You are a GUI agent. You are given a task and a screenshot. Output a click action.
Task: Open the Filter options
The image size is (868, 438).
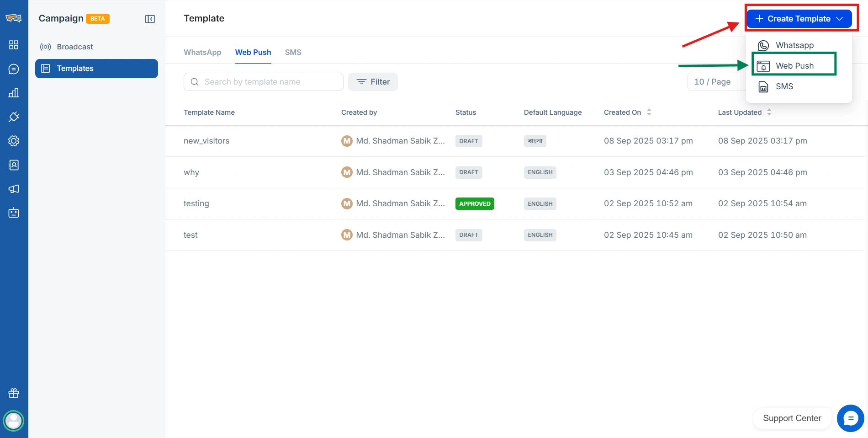pos(373,82)
